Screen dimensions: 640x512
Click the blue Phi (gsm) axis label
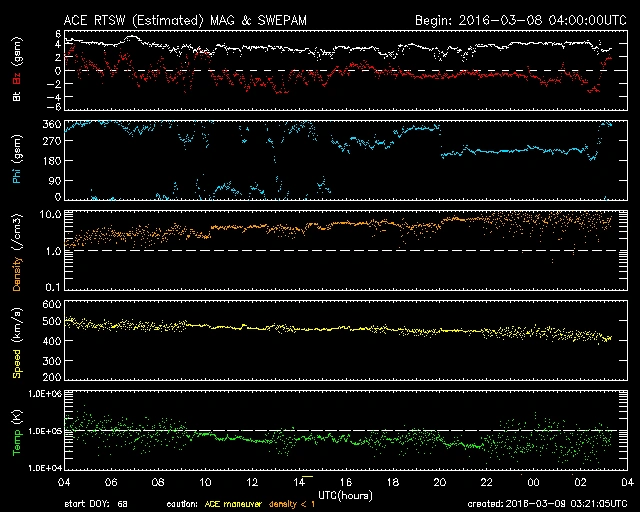coord(15,160)
